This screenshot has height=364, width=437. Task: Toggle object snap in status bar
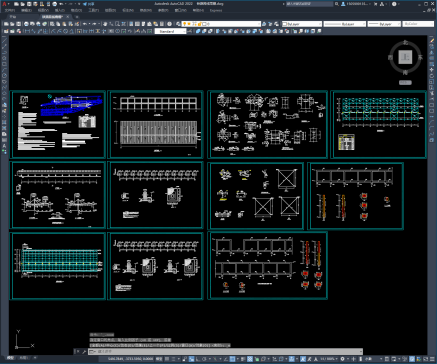point(233,359)
